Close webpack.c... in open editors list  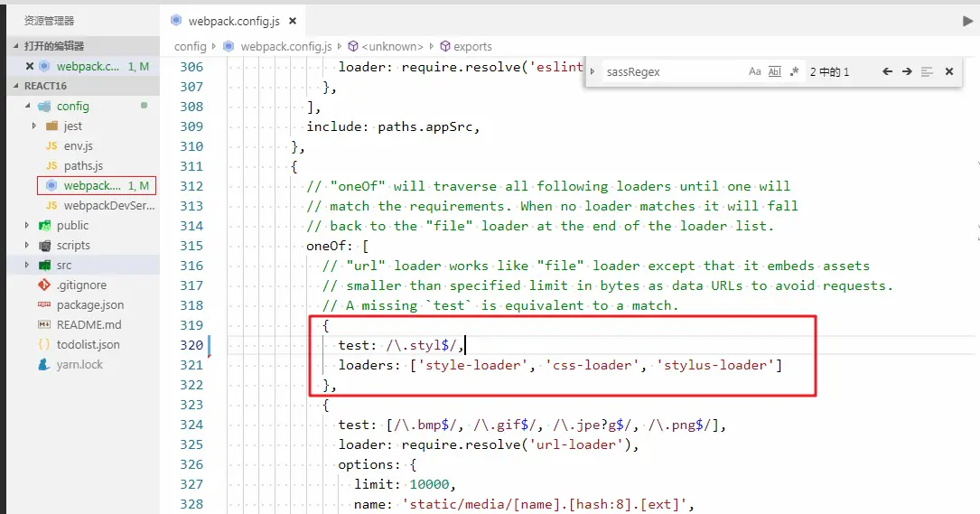coord(30,66)
